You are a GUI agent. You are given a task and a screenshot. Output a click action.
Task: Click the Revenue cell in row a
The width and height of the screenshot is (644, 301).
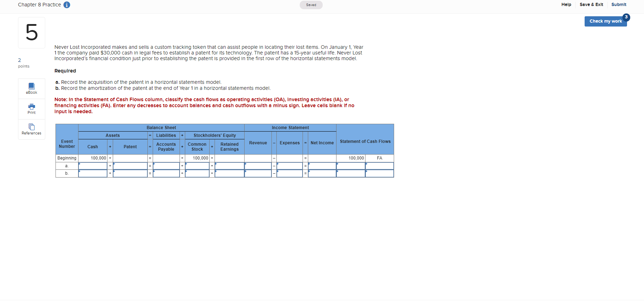258,166
